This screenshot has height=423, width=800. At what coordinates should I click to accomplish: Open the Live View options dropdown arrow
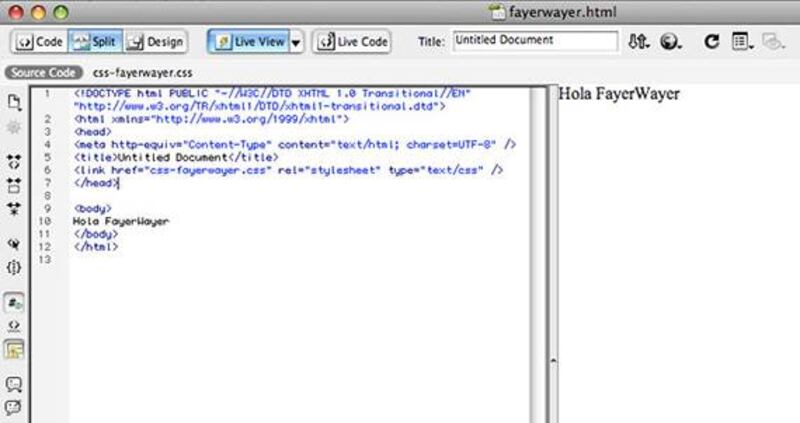pos(296,43)
